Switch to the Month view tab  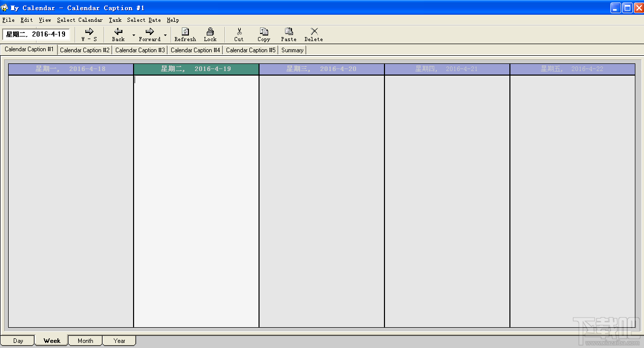click(x=85, y=340)
